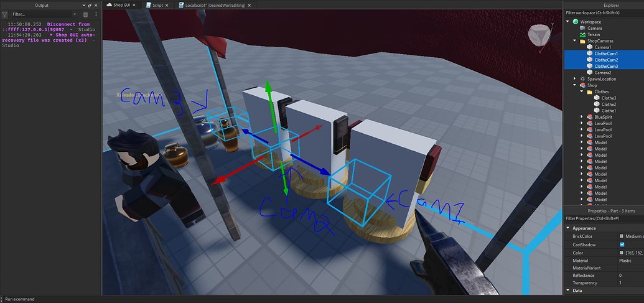This screenshot has height=303, width=644.
Task: Collapse the Appearance properties section
Action: 568,228
